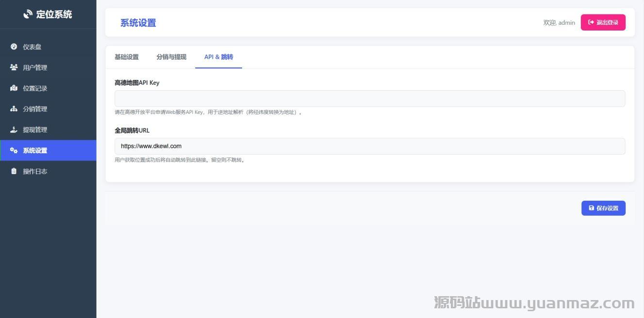Go to 用户管理 menu item
Screen dimensions: 644x318
(x=48, y=67)
